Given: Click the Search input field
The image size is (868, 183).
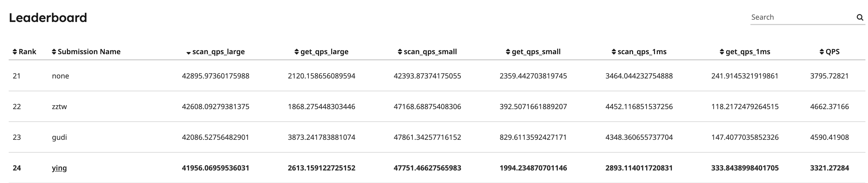Looking at the screenshot, I should point(802,18).
